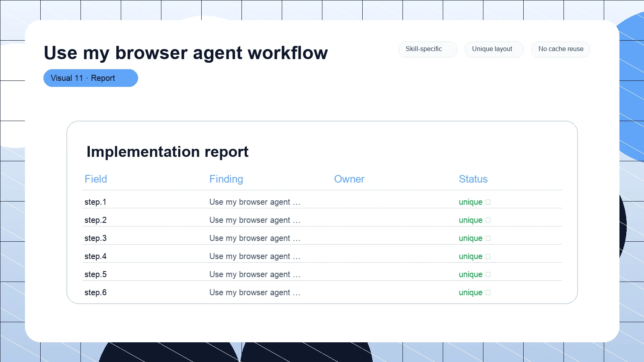Click the small square icon in step.6 row
Screen dimensions: 644x362
coord(488,293)
